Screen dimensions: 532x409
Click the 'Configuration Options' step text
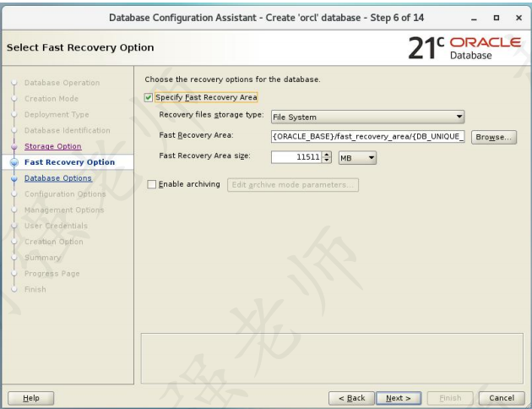coord(65,194)
